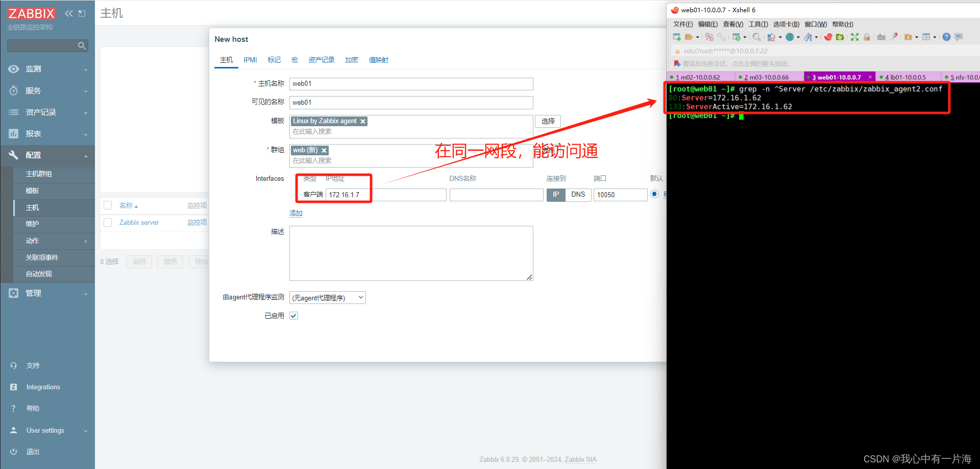Check the select-all hosts header checkbox

108,205
